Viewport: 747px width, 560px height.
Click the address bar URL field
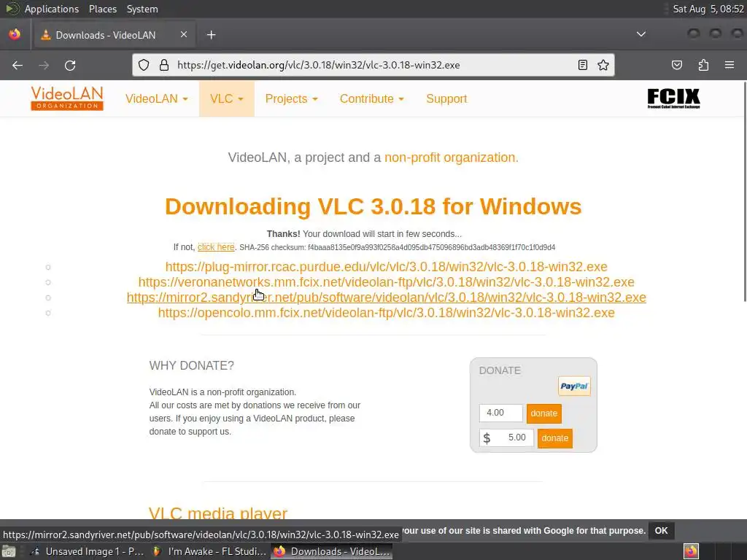pyautogui.click(x=374, y=65)
